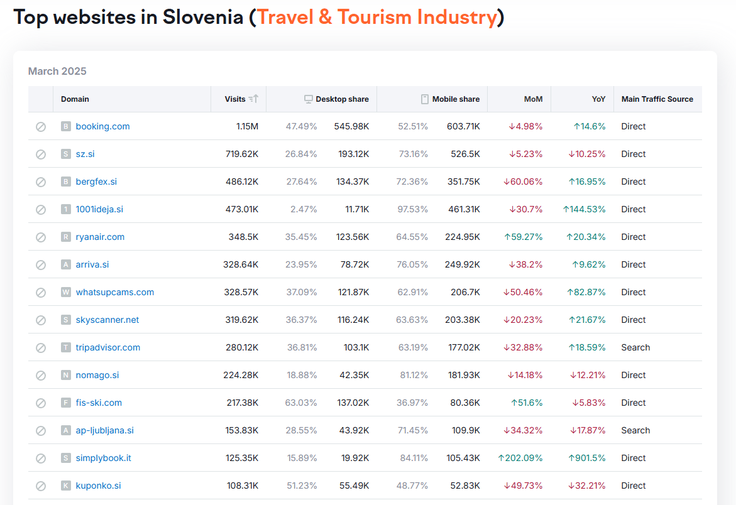
Task: Open the sz.si domain link
Action: point(85,154)
